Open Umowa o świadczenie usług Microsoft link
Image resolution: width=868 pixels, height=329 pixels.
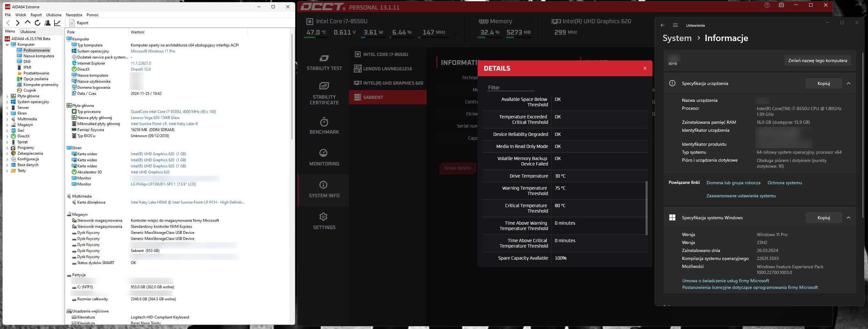(725, 281)
